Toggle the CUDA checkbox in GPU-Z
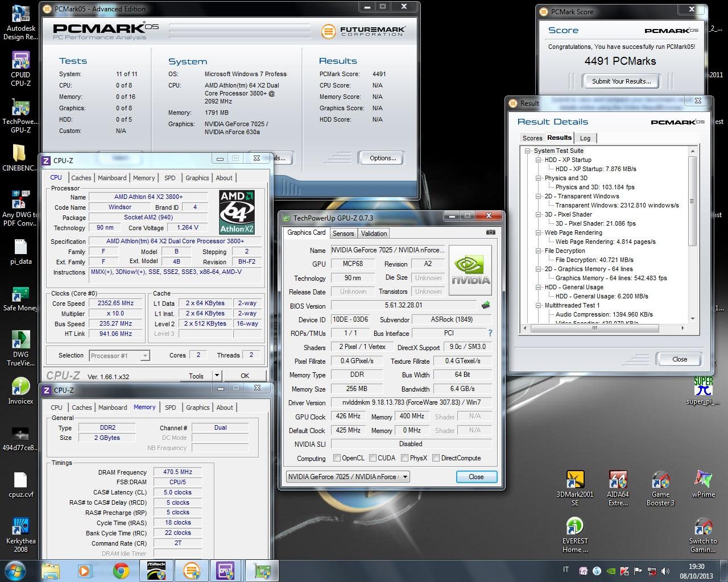 point(373,458)
